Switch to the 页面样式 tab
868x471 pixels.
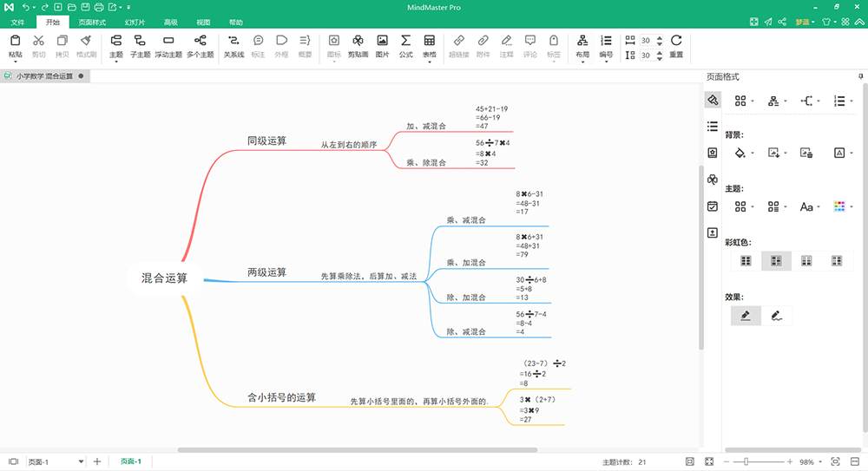click(92, 23)
